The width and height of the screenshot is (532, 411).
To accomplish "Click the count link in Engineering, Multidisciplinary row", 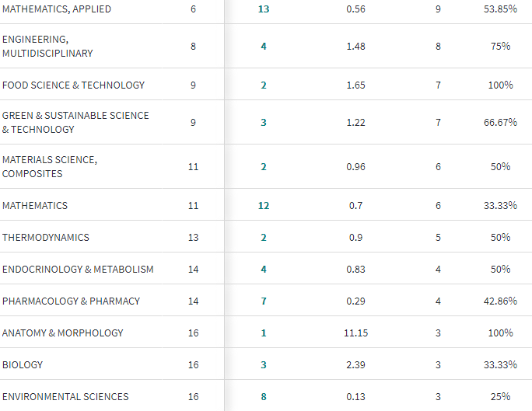I will point(263,47).
